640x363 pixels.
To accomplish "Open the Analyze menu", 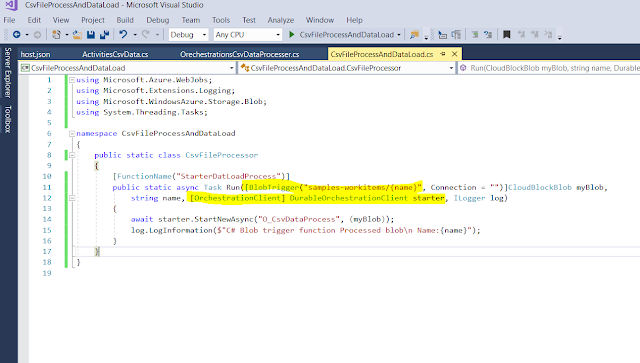I will (x=280, y=20).
